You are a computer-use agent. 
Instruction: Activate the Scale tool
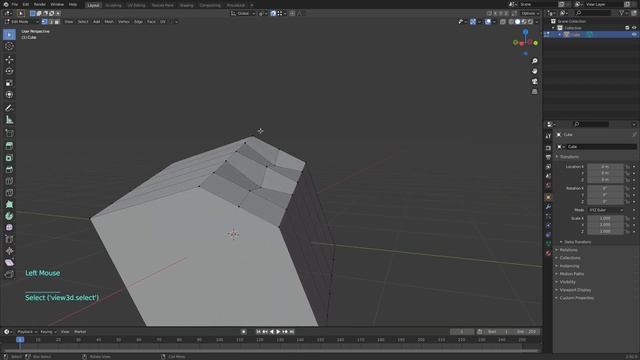(9, 83)
